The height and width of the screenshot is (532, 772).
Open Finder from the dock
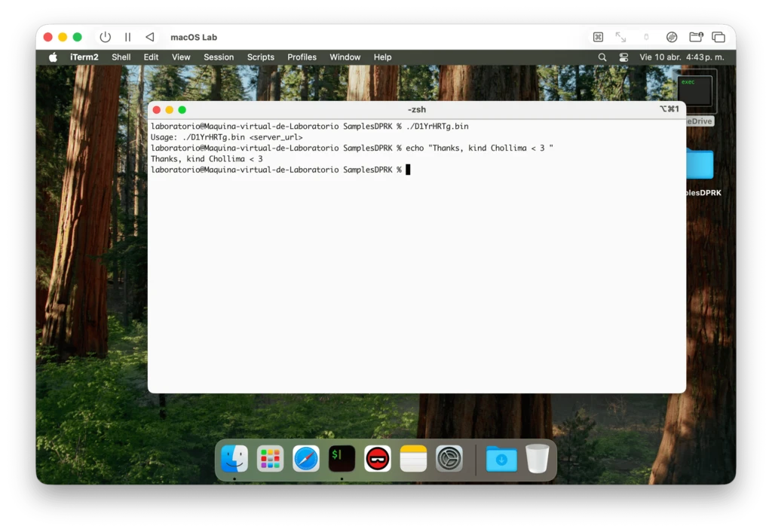point(234,458)
